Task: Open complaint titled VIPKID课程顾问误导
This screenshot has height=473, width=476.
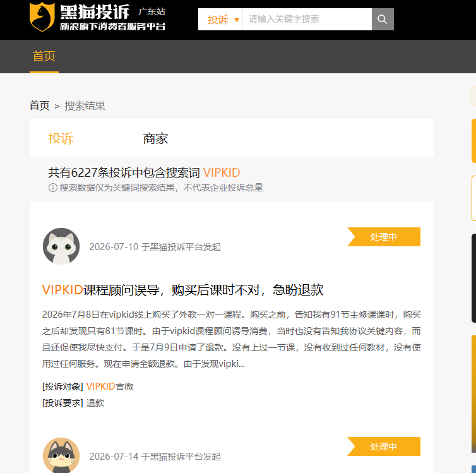Action: coord(182,290)
